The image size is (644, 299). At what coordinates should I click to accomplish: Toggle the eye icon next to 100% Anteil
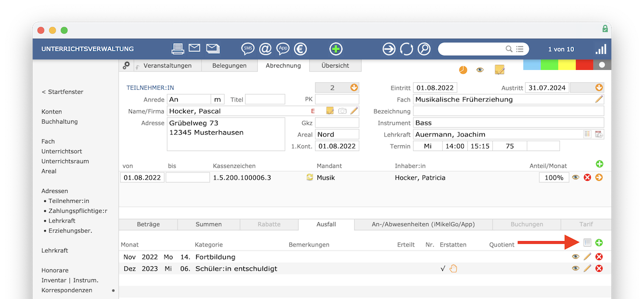[576, 178]
